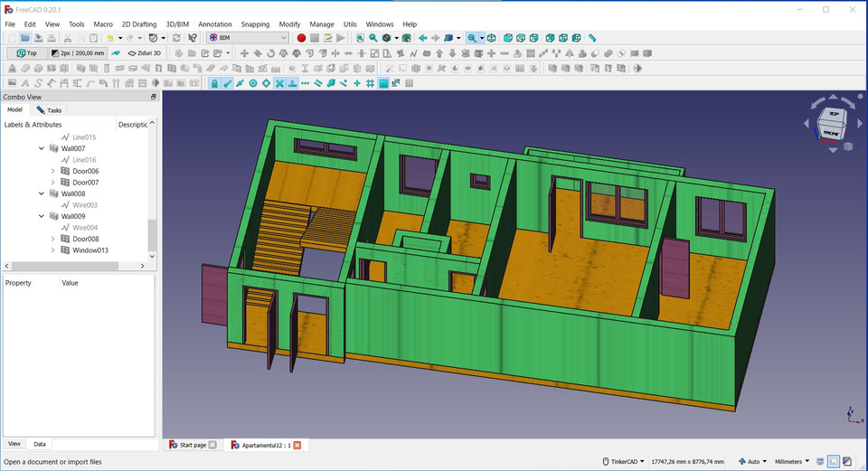
Task: Expand the Door007 tree node
Action: click(x=53, y=182)
